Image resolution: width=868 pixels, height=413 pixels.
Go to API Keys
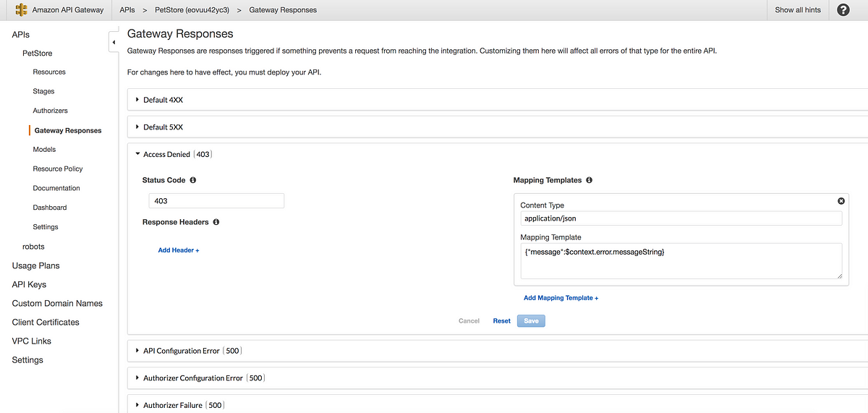[29, 284]
